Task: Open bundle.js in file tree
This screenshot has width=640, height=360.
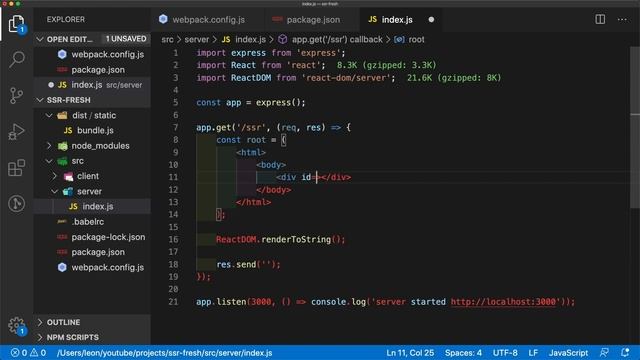Action: tap(92, 130)
